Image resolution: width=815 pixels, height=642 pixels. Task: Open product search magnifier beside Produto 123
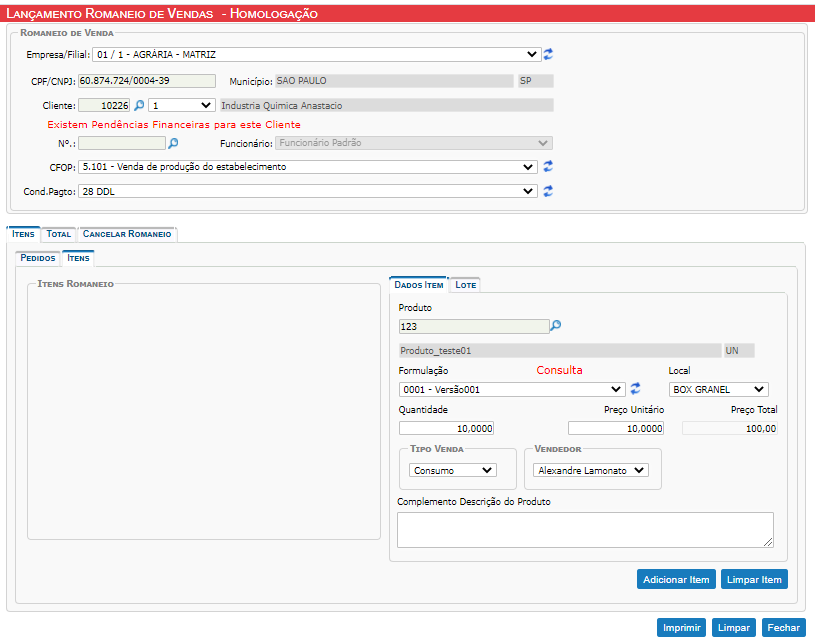pyautogui.click(x=556, y=326)
